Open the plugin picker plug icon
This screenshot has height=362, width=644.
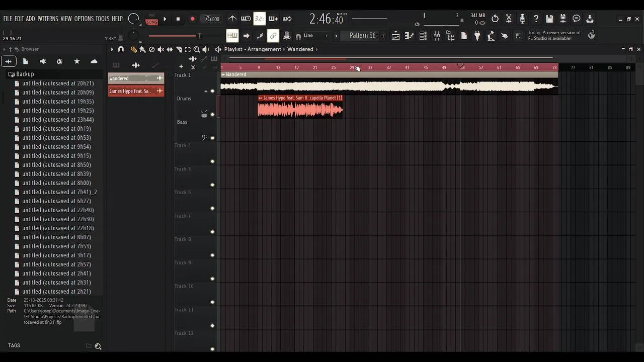477,36
